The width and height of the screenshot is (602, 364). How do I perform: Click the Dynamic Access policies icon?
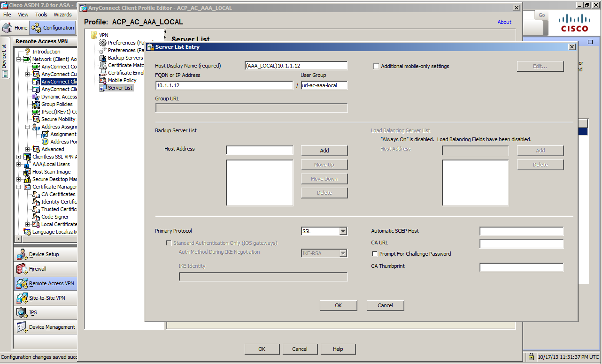36,97
